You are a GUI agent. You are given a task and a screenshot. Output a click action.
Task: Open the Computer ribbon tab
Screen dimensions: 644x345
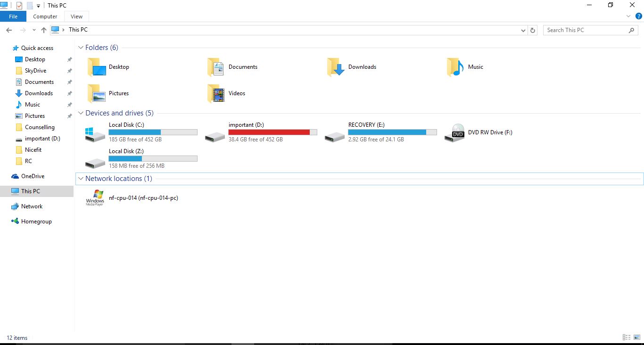(45, 16)
